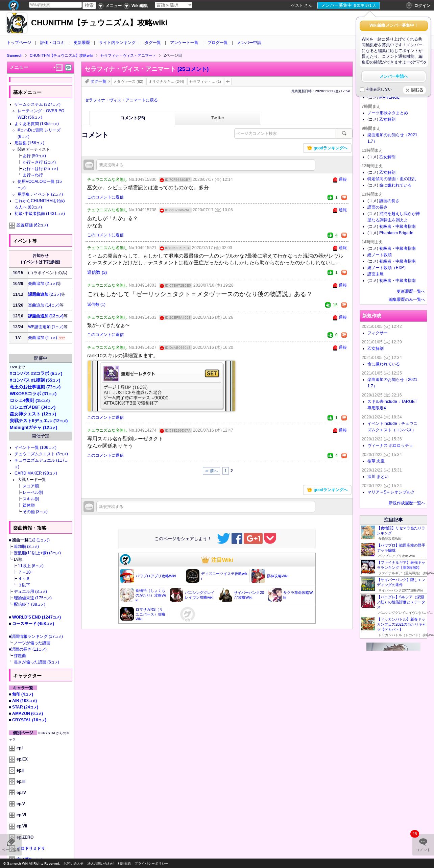The image size is (434, 868).
Task: Expand 返信数 (3) replies
Action: coord(97,272)
